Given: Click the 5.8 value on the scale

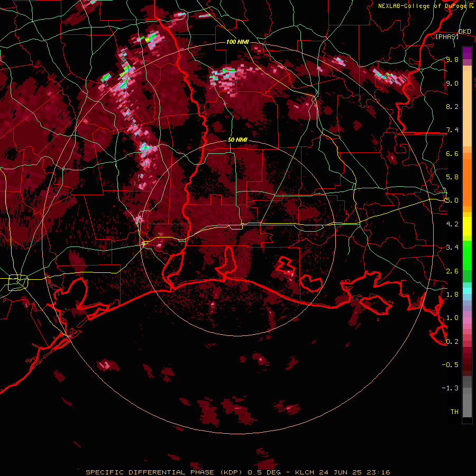Looking at the screenshot, I should (x=452, y=177).
